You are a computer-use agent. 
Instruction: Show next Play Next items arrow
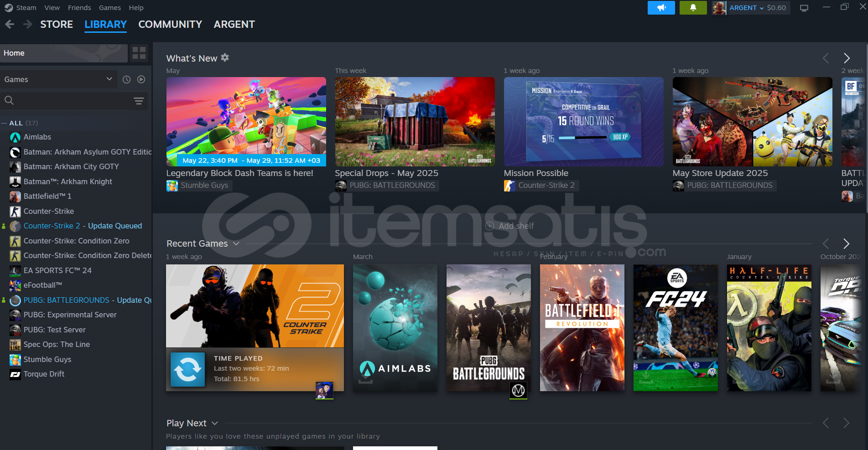(847, 423)
